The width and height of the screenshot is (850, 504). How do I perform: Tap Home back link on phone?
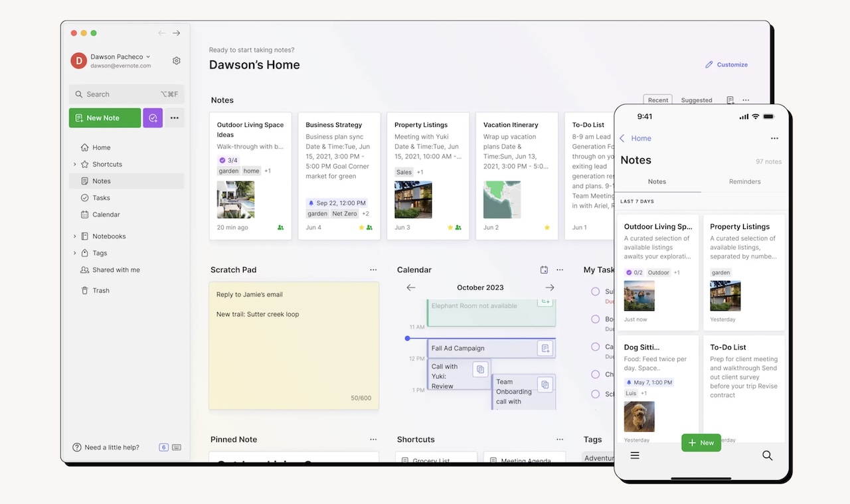pos(636,138)
